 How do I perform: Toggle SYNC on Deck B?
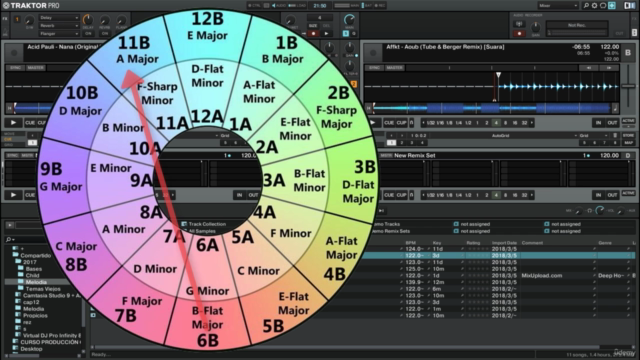click(x=375, y=68)
